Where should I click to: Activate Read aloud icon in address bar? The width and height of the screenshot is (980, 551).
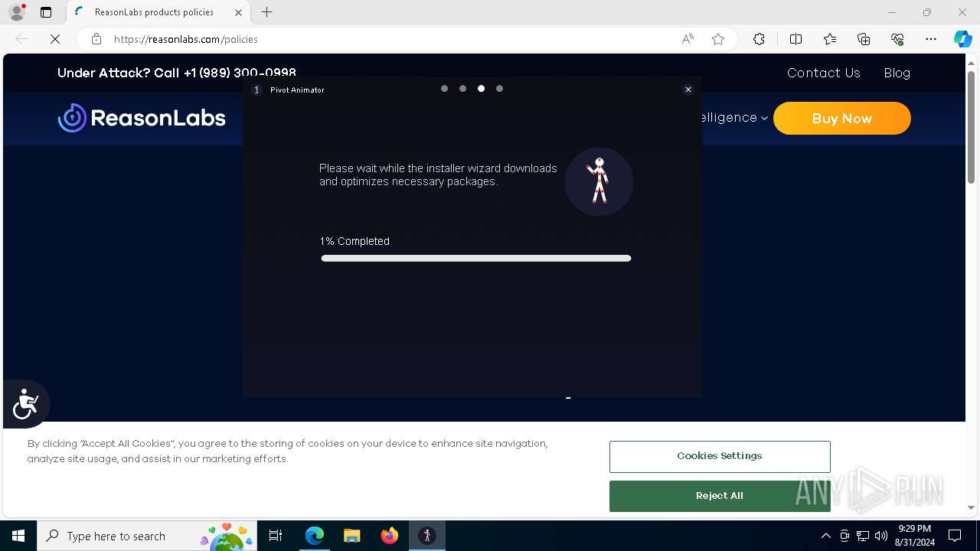click(x=688, y=39)
